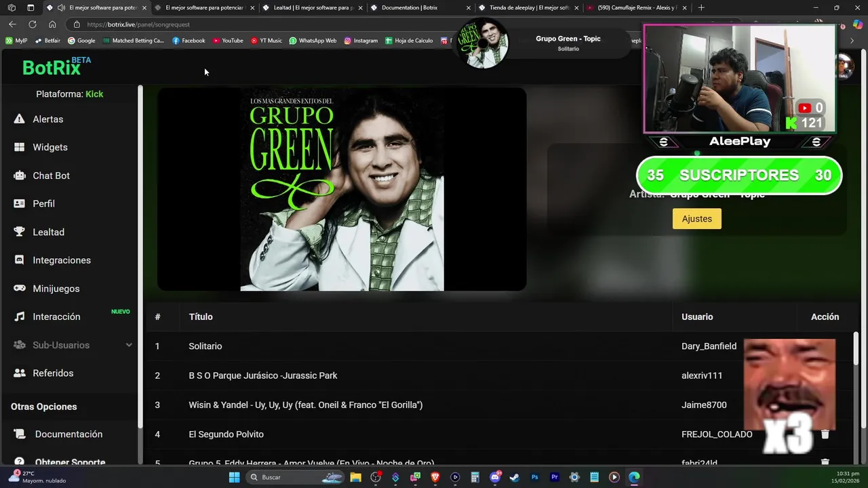
Task: Open the MyIP bookmark
Action: click(x=16, y=41)
